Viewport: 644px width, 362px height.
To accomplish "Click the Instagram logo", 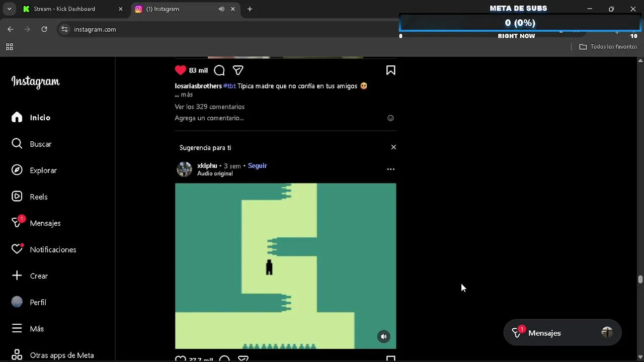I will (36, 81).
